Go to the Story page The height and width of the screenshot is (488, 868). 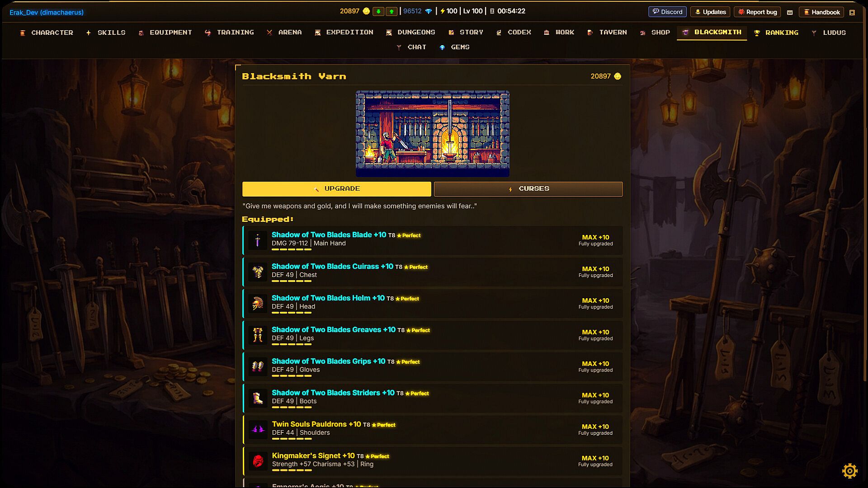click(x=466, y=33)
